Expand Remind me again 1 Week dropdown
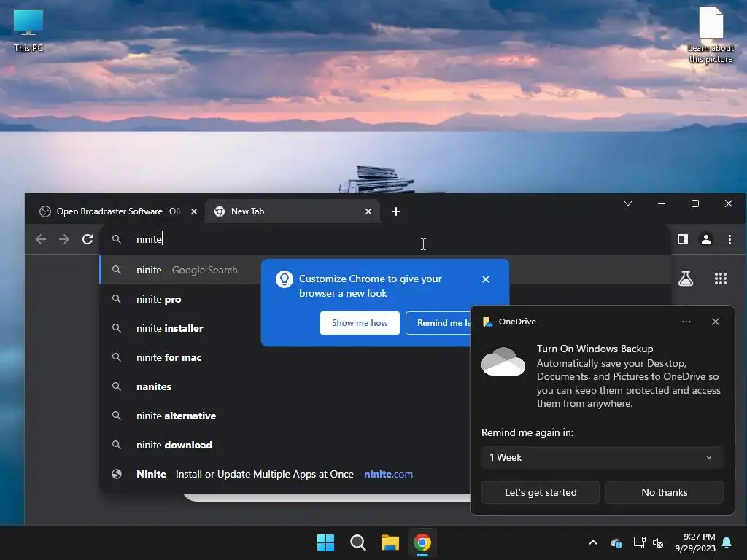Image resolution: width=747 pixels, height=560 pixels. point(602,457)
